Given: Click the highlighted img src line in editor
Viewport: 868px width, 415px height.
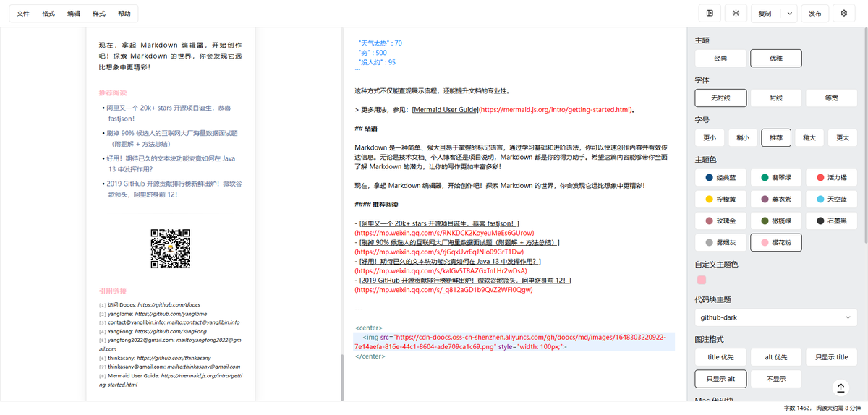Looking at the screenshot, I should [514, 342].
